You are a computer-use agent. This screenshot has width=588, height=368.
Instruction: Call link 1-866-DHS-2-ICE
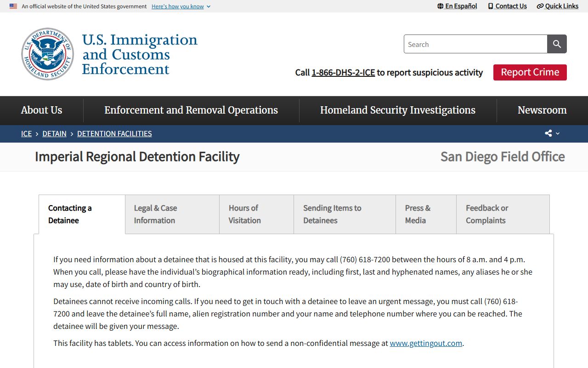pyautogui.click(x=343, y=72)
